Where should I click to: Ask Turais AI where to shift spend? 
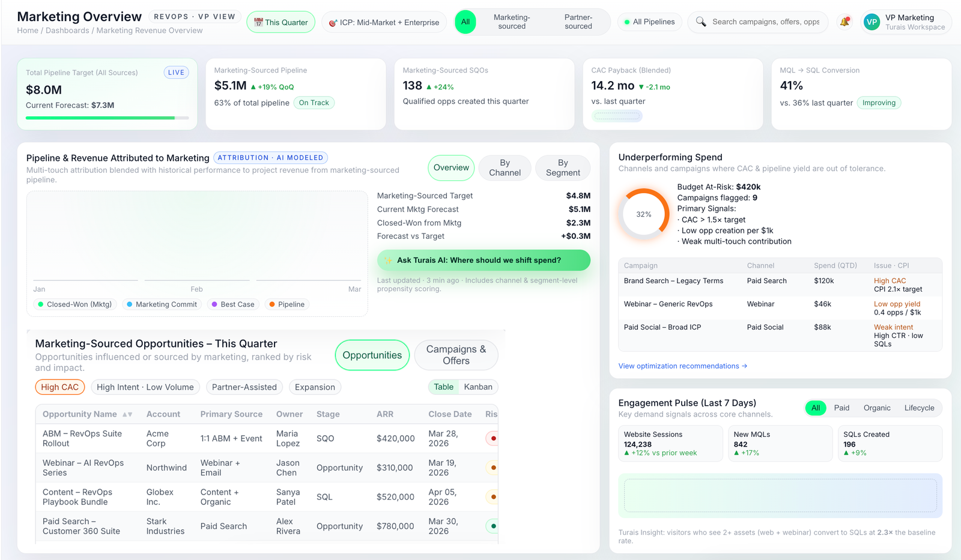click(x=483, y=260)
